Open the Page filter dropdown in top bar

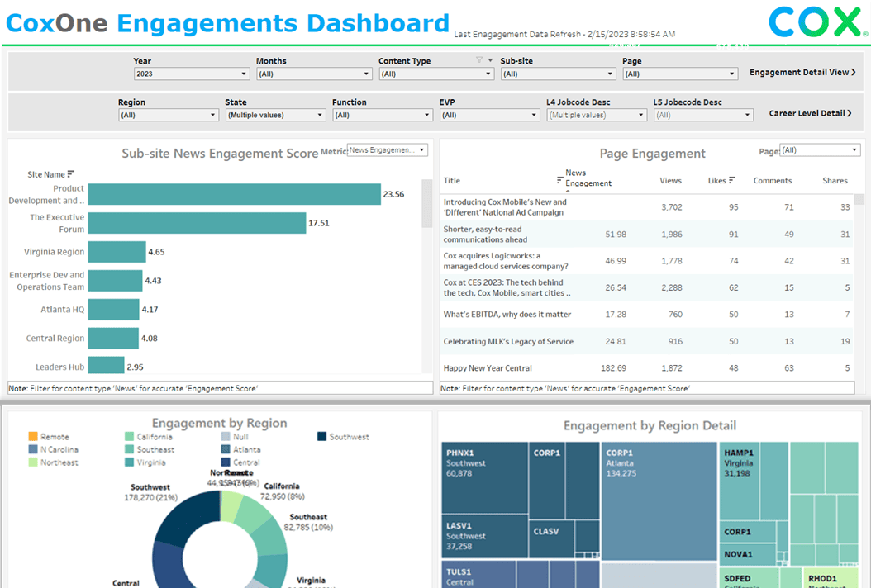click(680, 73)
